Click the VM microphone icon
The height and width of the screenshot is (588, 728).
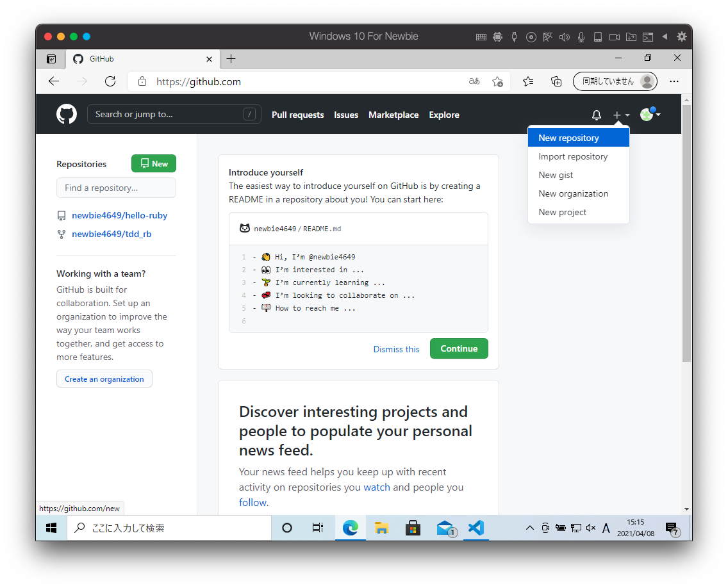[581, 37]
